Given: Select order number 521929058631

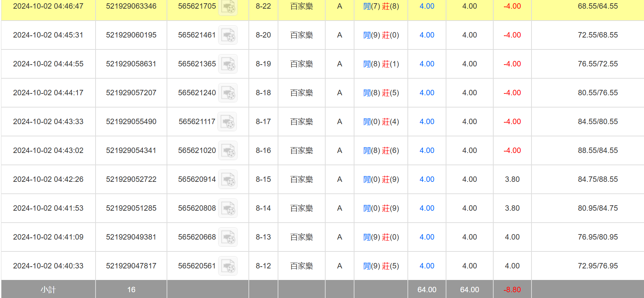Looking at the screenshot, I should 131,64.
